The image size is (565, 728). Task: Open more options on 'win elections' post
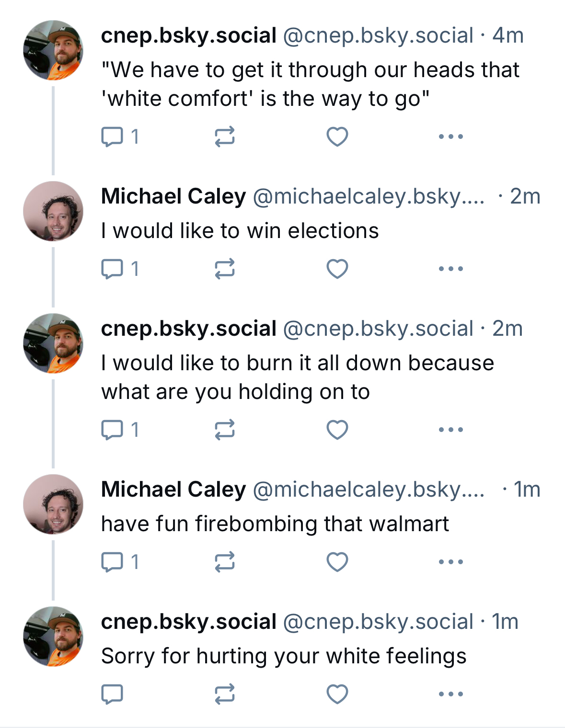coord(450,269)
